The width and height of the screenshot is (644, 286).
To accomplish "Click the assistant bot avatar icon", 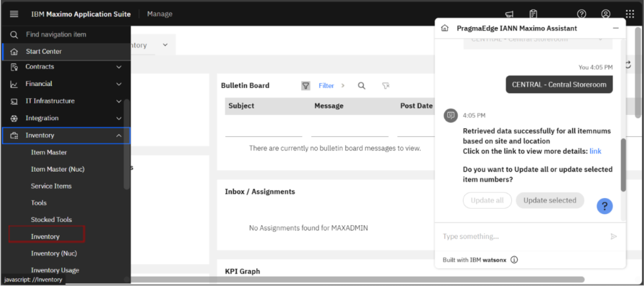I will 450,115.
